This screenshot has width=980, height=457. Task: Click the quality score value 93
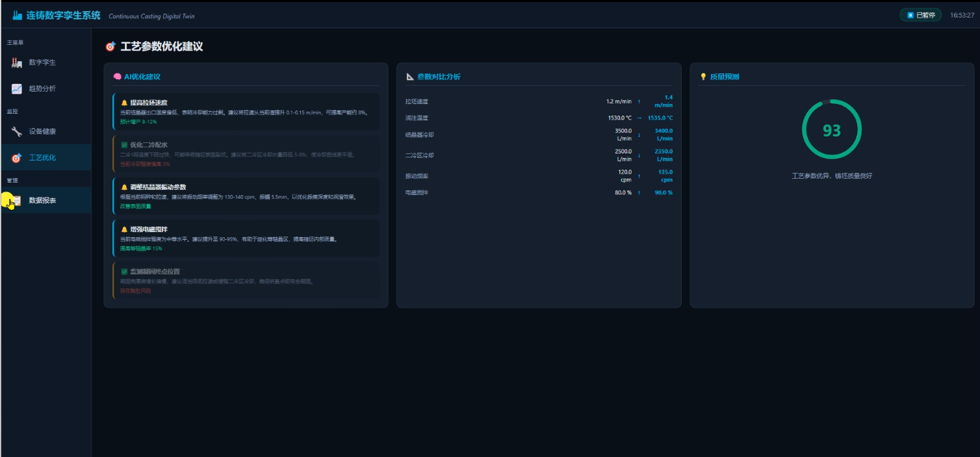(832, 131)
